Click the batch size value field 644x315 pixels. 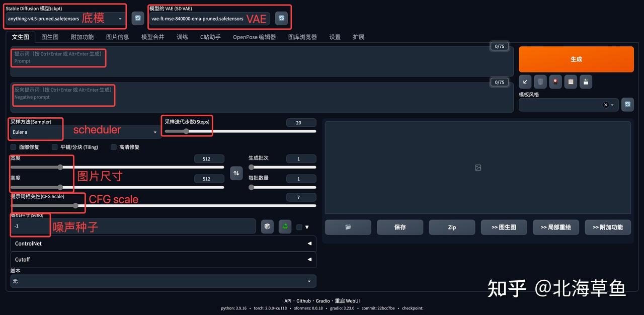[x=301, y=179]
